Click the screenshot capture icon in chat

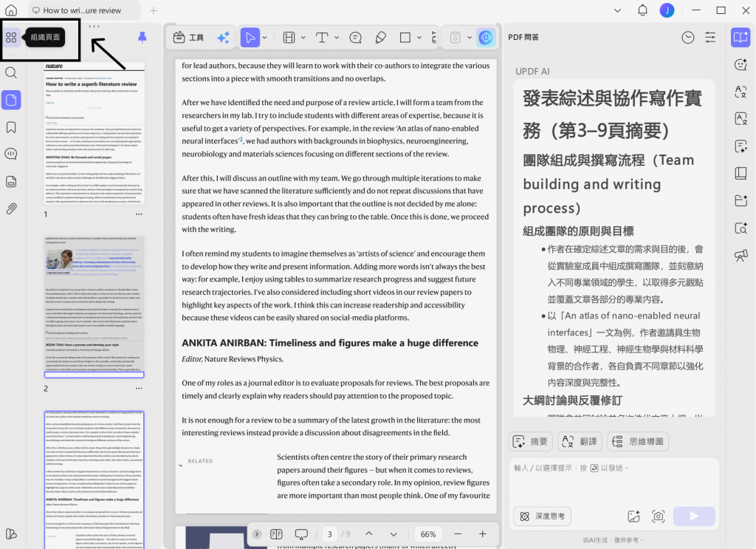coord(658,516)
